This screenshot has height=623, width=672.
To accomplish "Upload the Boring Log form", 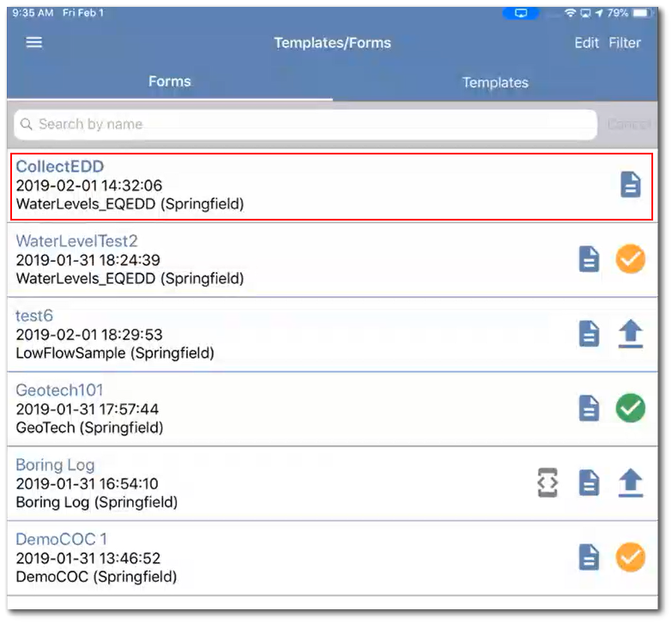I will (631, 483).
